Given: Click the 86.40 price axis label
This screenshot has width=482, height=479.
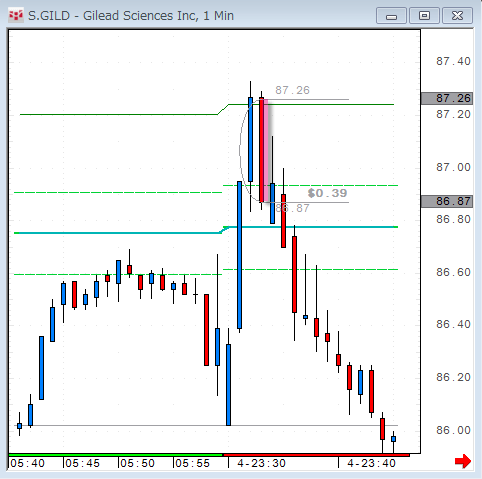Looking at the screenshot, I should click(453, 324).
